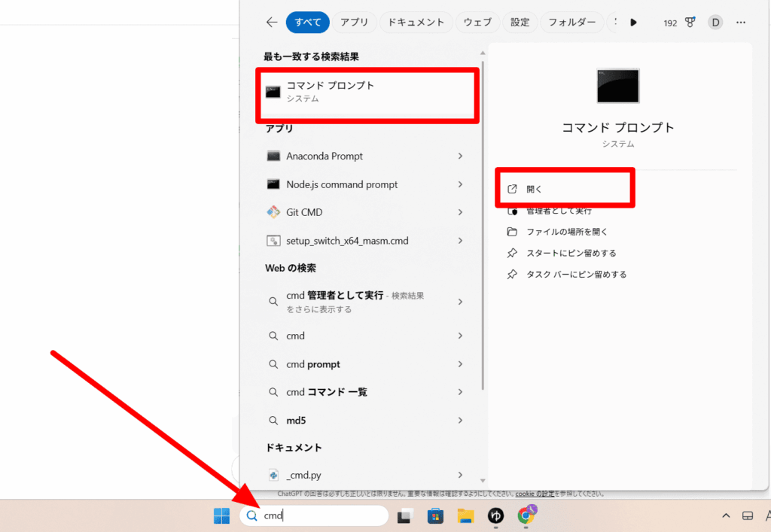Screen dimensions: 771x532
Task: Open Microsoft Store from the taskbar
Action: click(x=435, y=515)
